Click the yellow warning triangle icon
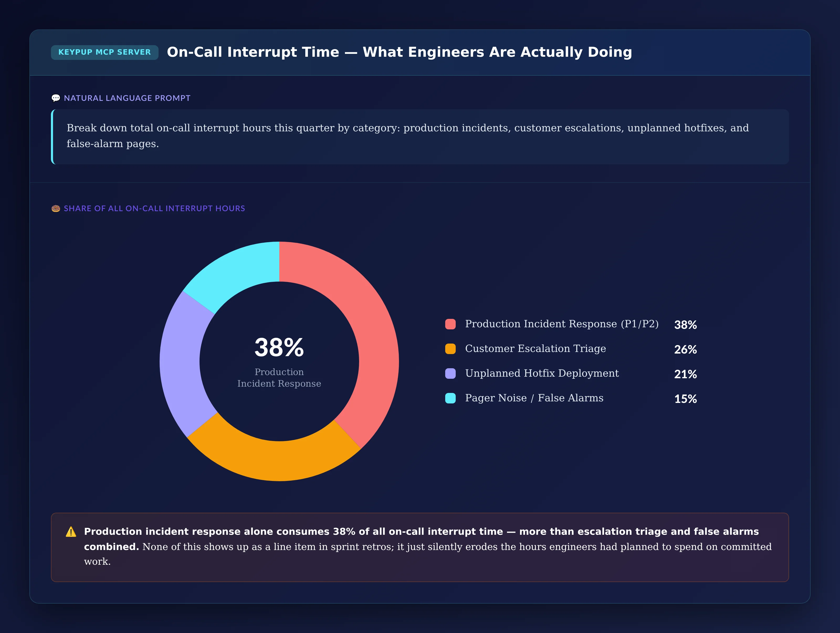The height and width of the screenshot is (633, 840). pos(71,532)
